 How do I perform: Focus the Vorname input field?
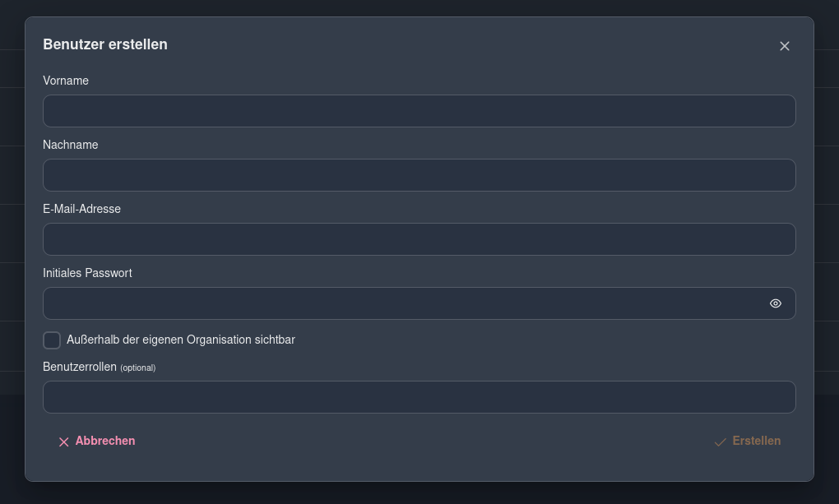(x=419, y=111)
